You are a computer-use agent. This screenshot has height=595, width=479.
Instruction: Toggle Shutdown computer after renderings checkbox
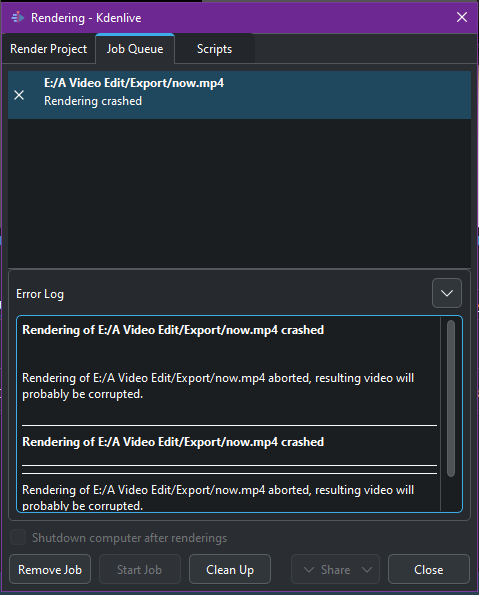18,537
